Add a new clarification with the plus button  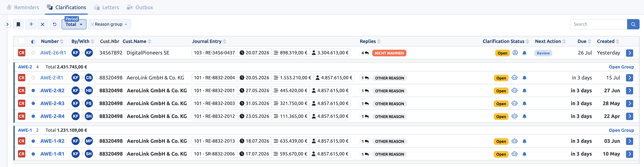[31, 24]
